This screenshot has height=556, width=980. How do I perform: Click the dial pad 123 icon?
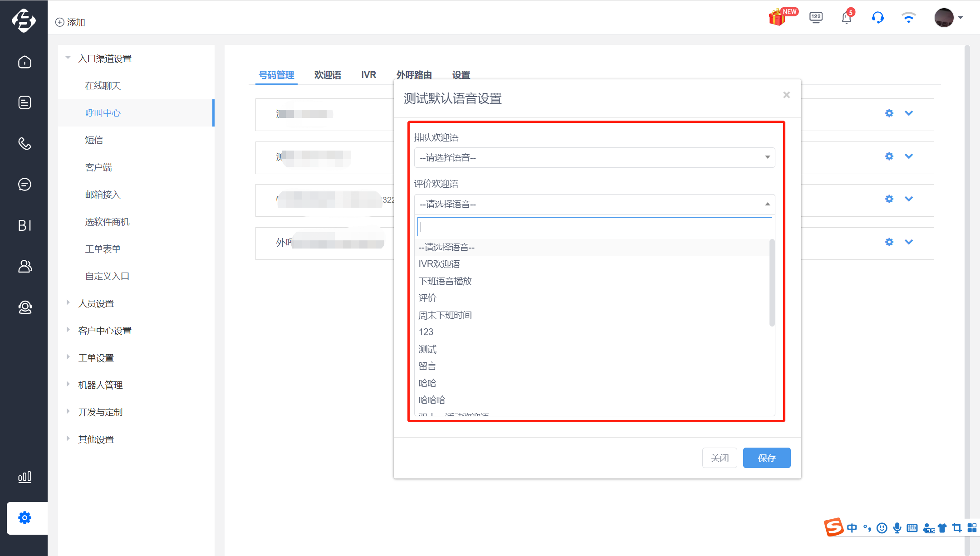point(816,18)
